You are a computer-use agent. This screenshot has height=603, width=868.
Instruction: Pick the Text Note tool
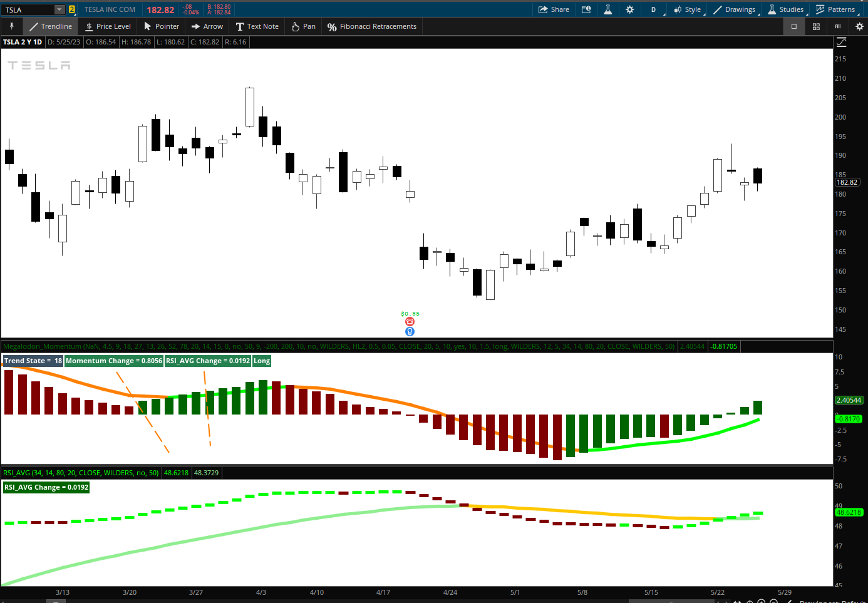coord(257,26)
